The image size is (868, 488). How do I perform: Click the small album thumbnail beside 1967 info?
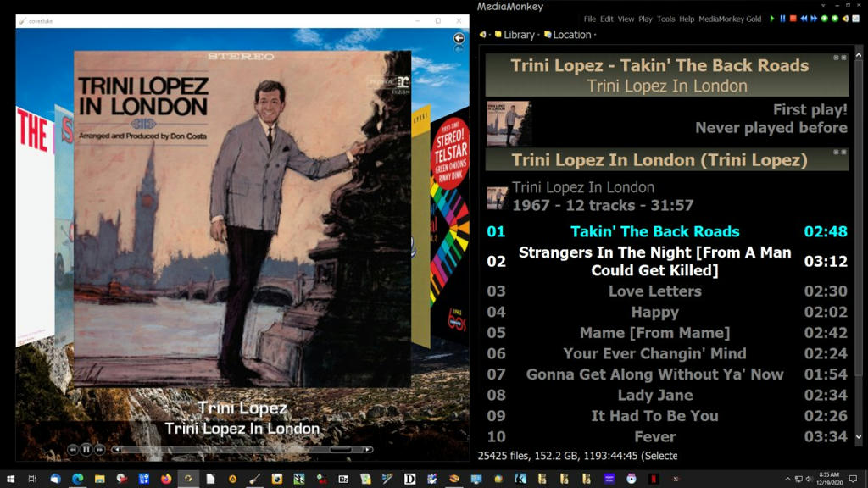497,197
